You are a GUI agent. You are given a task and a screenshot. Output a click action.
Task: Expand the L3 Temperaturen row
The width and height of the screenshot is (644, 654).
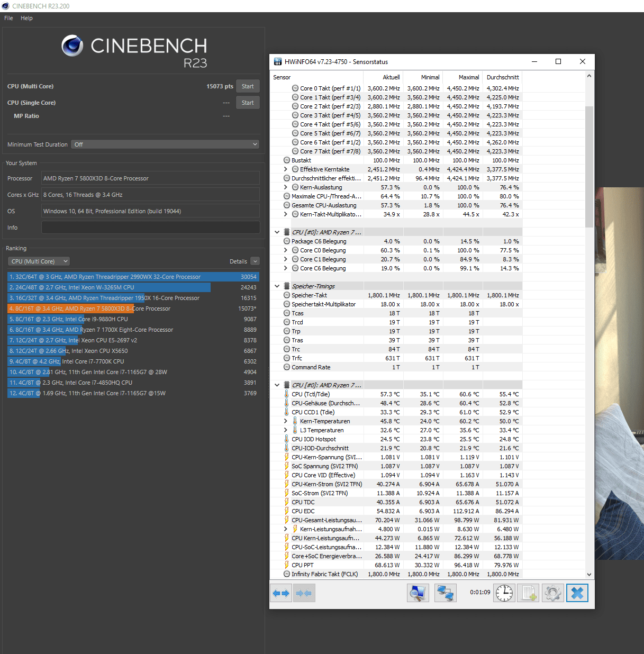pyautogui.click(x=286, y=430)
